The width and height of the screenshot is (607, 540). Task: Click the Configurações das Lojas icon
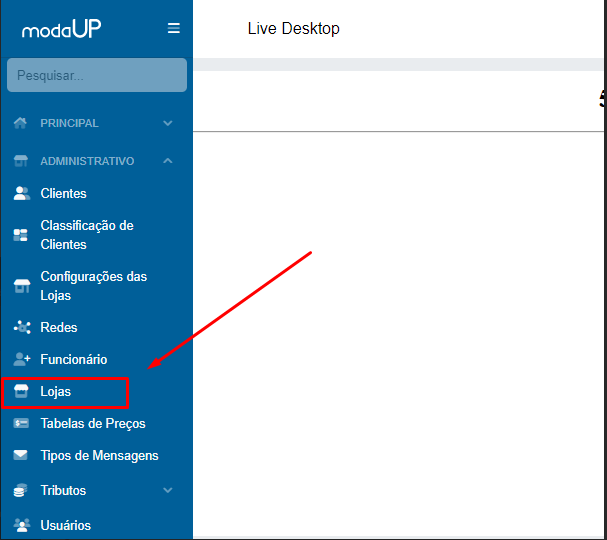click(22, 286)
